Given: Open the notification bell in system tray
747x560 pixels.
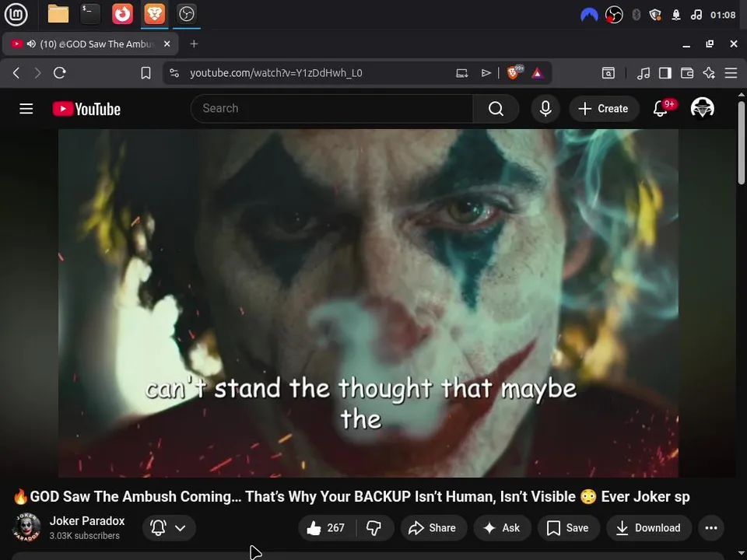Looking at the screenshot, I should click(676, 15).
